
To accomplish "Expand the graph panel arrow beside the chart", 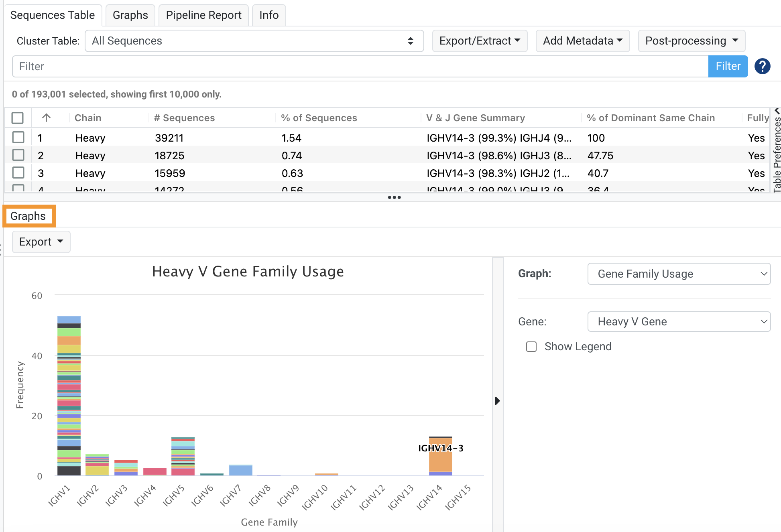I will 497,400.
